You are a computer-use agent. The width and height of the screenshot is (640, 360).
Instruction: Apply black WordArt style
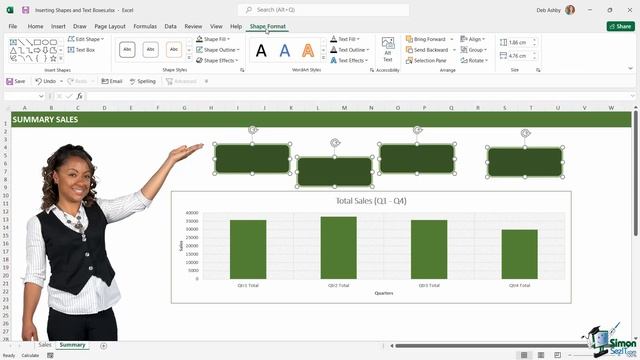point(261,51)
